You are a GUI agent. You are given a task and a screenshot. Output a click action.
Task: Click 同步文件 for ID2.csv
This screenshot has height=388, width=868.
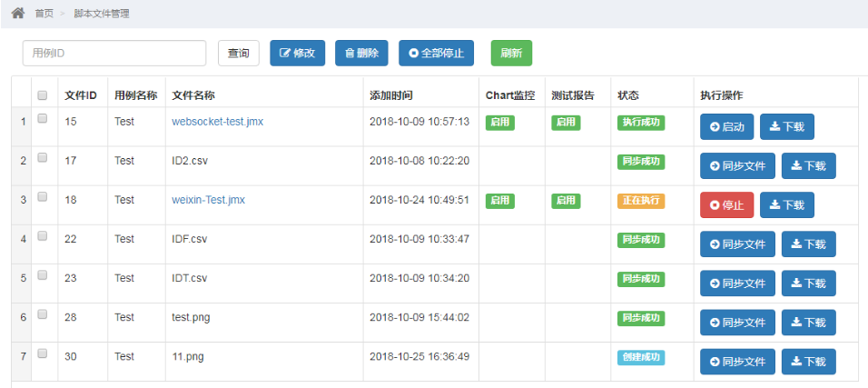coord(737,166)
